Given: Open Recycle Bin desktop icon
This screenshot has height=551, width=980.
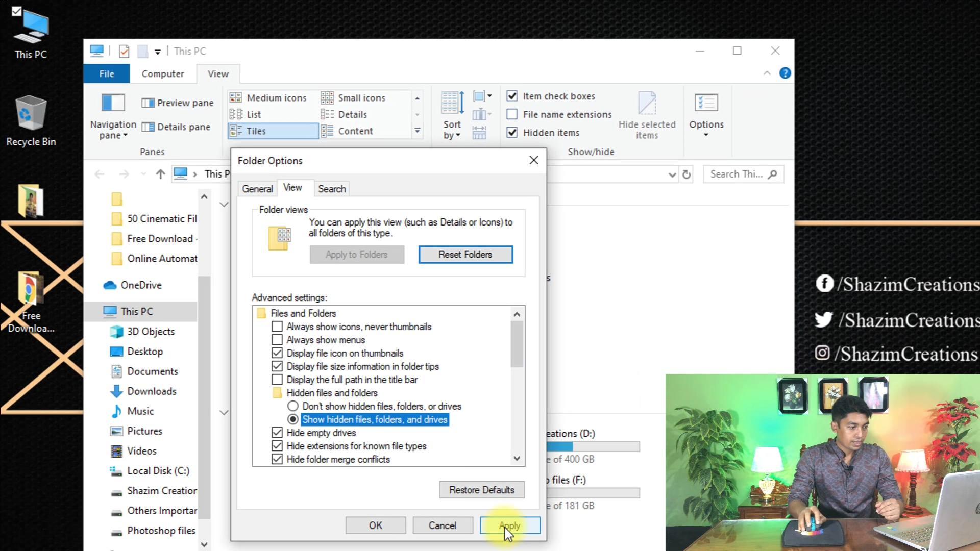Looking at the screenshot, I should pos(31,120).
